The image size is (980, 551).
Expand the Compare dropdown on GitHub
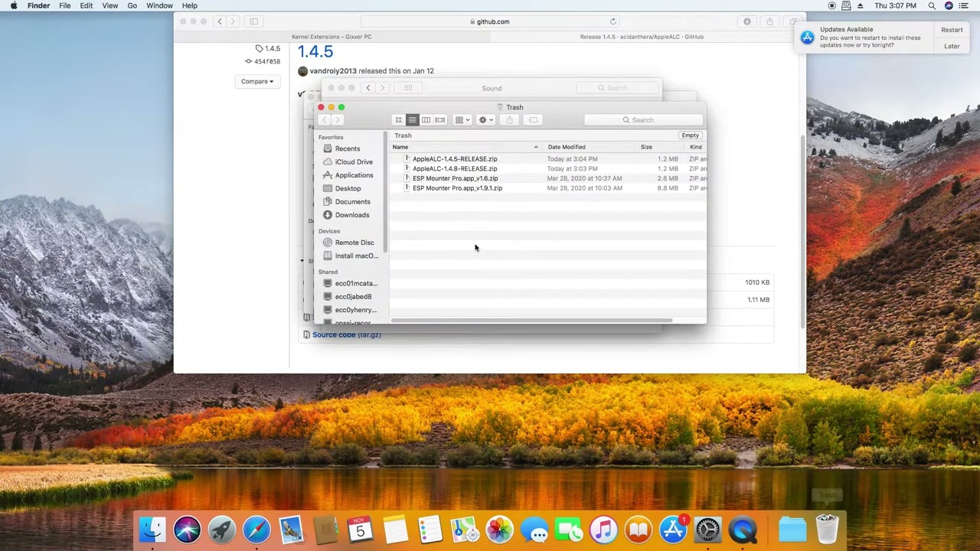click(257, 82)
